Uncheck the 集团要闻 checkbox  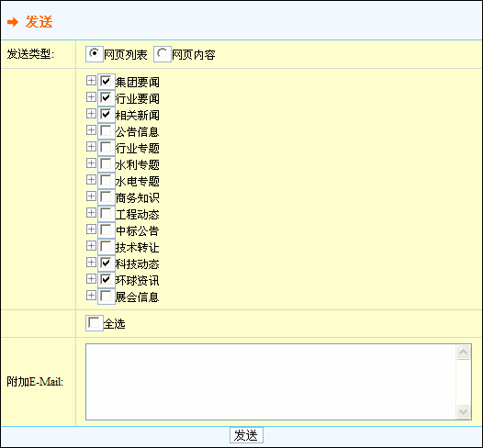click(x=107, y=82)
